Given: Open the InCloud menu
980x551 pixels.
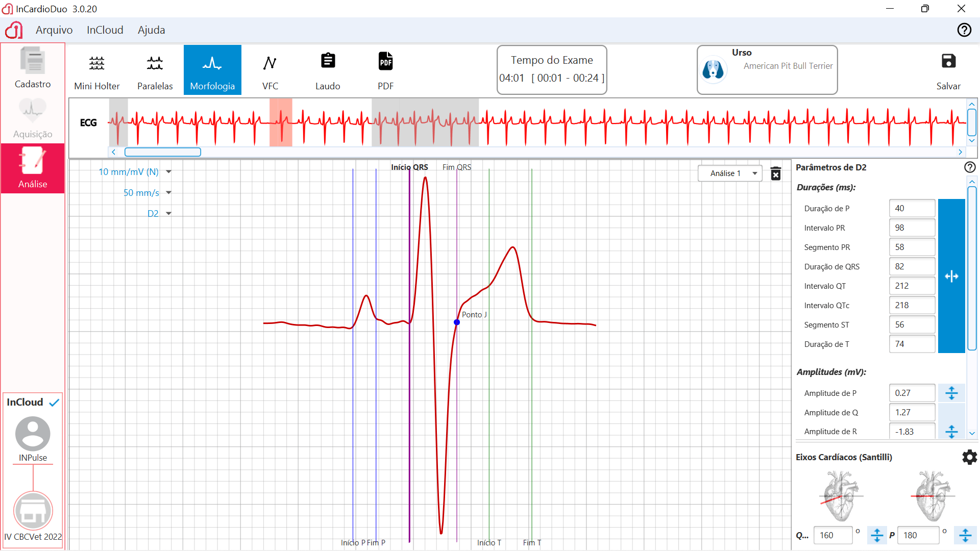Looking at the screenshot, I should click(x=105, y=30).
